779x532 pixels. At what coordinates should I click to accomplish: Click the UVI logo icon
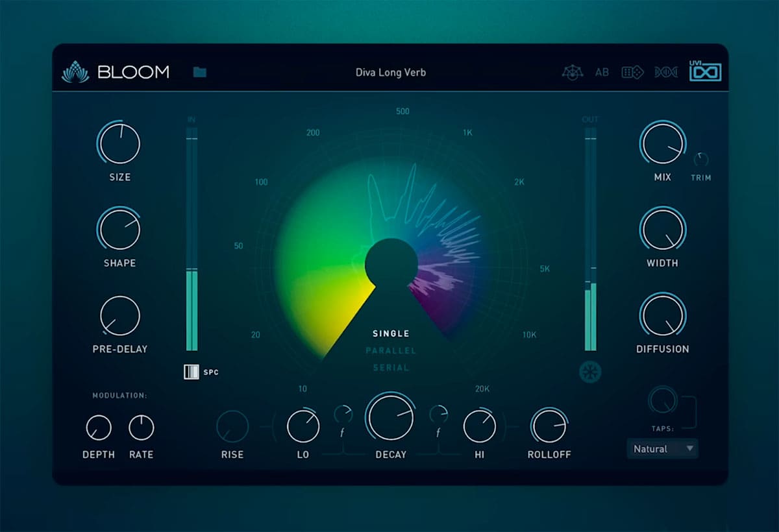click(x=705, y=70)
